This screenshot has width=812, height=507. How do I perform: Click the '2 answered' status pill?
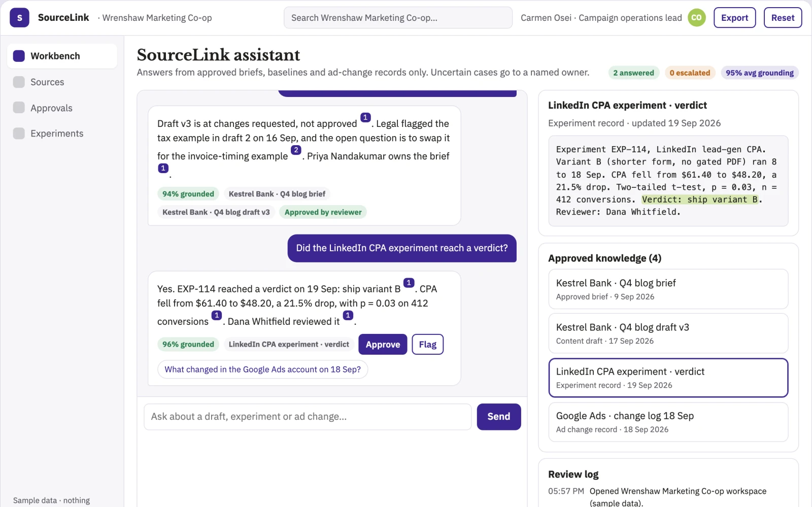(634, 73)
